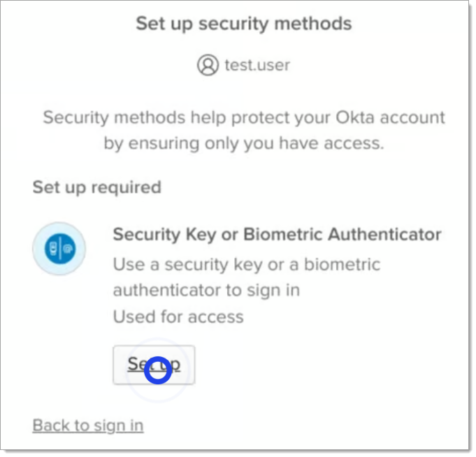
Task: Click the line 'Use a security key or a biometric'
Action: click(247, 265)
